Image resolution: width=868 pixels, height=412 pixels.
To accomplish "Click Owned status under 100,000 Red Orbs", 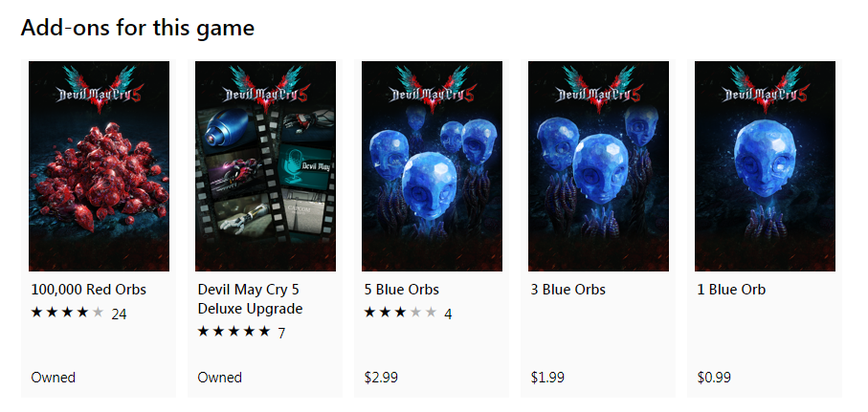I will click(x=54, y=378).
